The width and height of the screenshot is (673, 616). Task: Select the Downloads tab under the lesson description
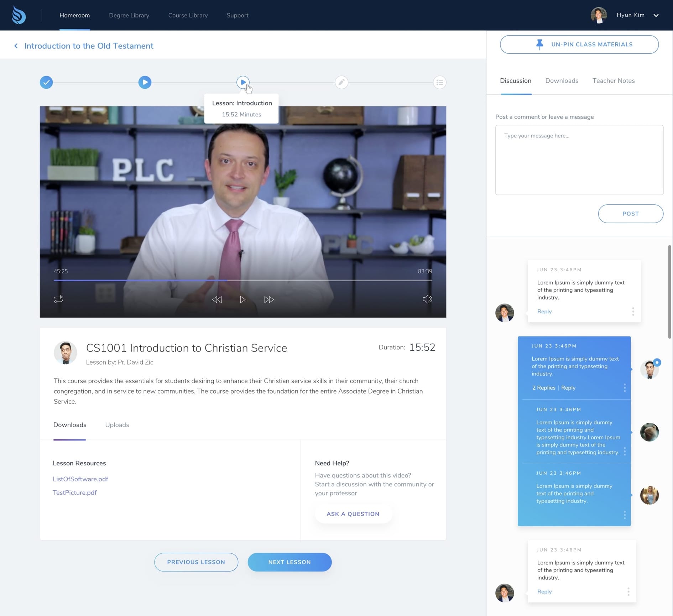pyautogui.click(x=70, y=425)
